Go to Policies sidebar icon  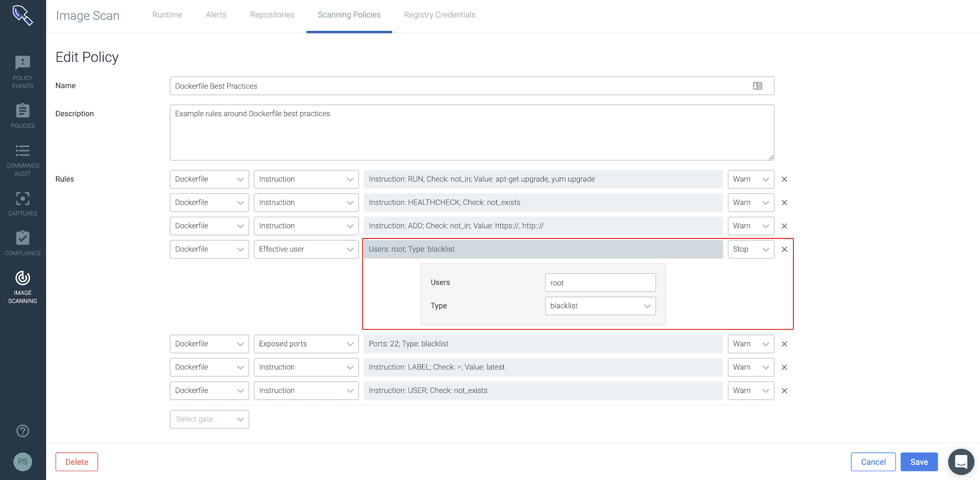[22, 116]
